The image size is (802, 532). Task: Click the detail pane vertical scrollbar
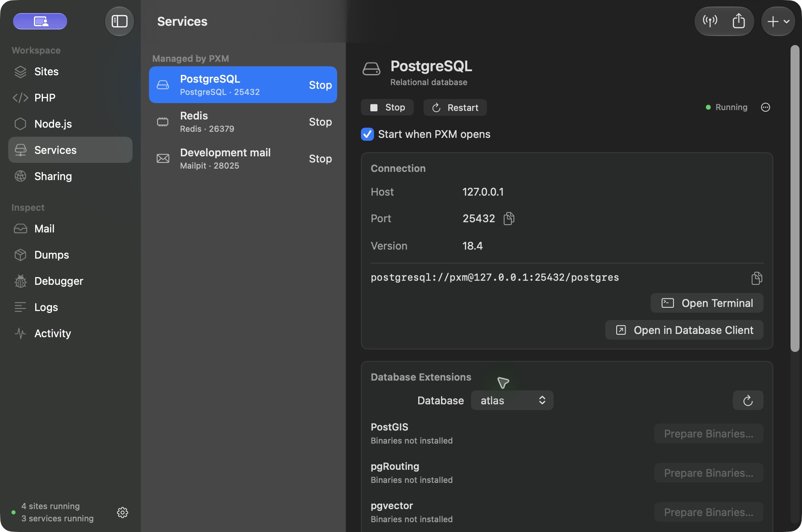[x=795, y=198]
